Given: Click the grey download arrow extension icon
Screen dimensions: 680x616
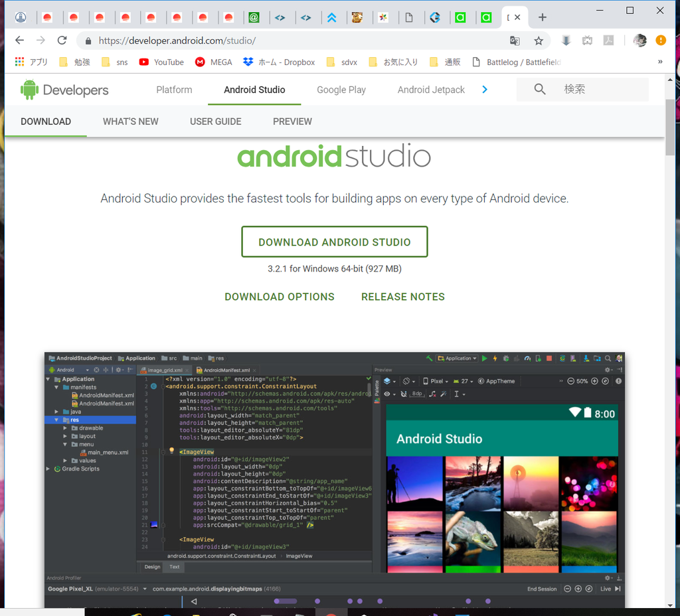Looking at the screenshot, I should 566,40.
